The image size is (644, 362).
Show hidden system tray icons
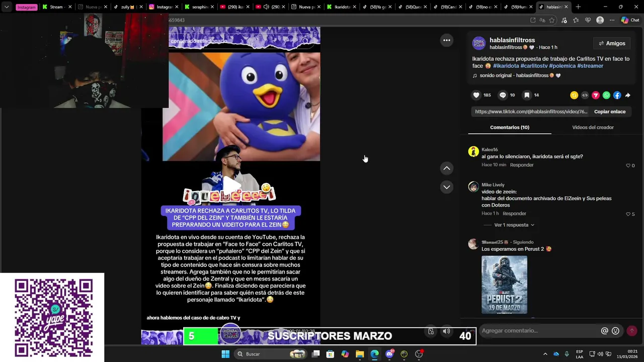tap(545, 354)
